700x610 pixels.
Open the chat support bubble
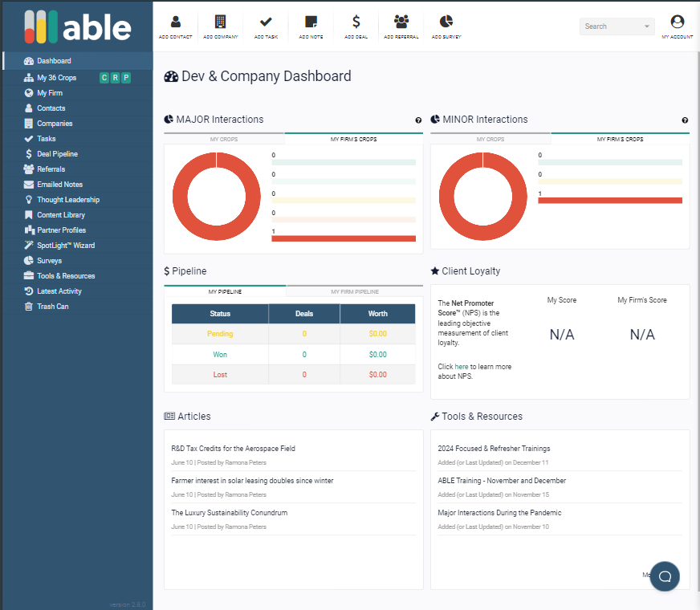pos(665,575)
